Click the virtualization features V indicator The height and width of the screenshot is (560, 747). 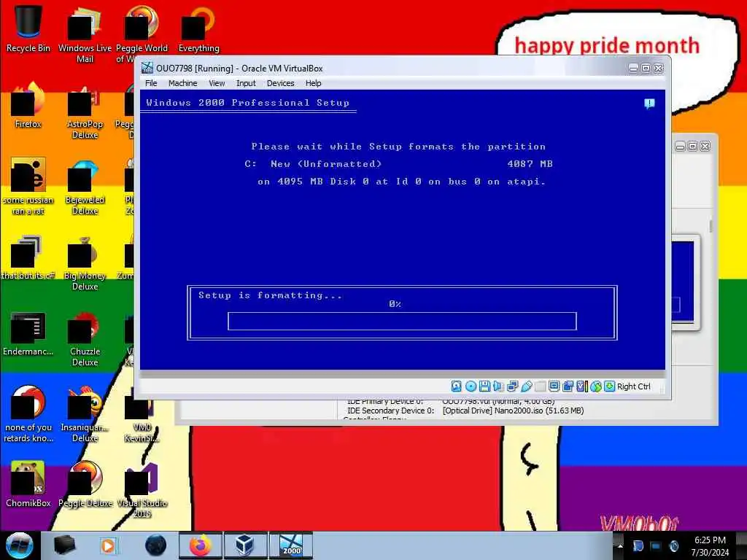click(x=581, y=386)
